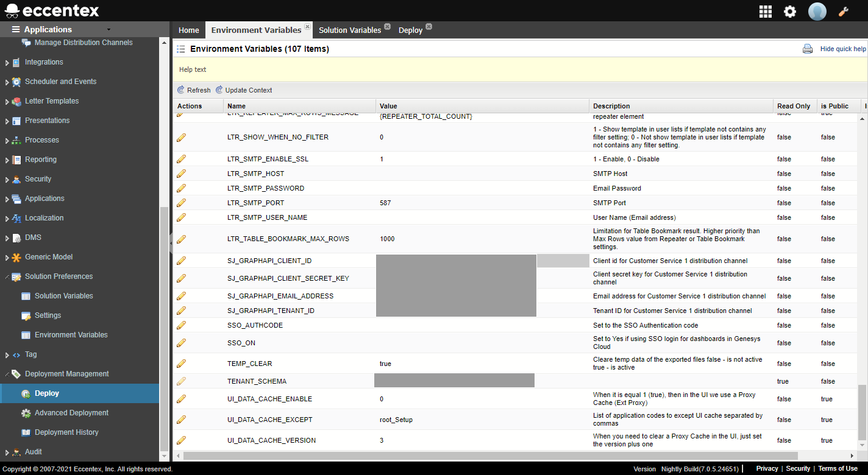Image resolution: width=868 pixels, height=475 pixels.
Task: Click edit pencil for UI_DATA_CACHE_VERSION
Action: click(x=181, y=440)
